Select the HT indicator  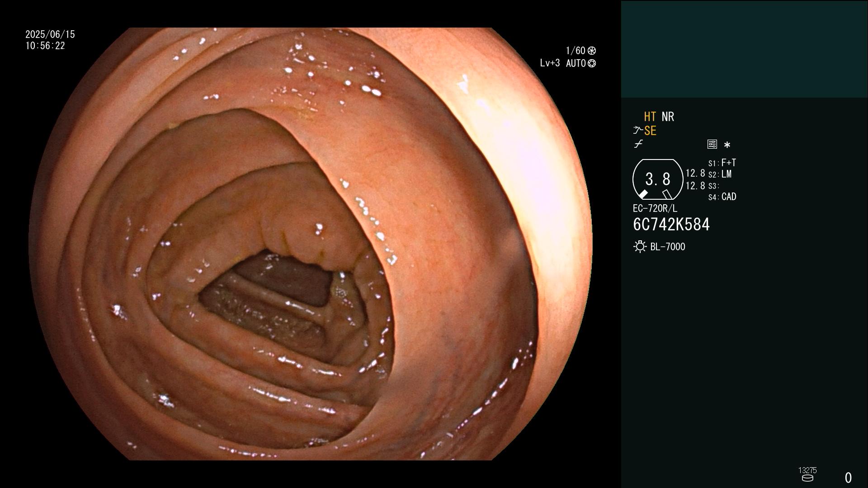[x=650, y=117]
